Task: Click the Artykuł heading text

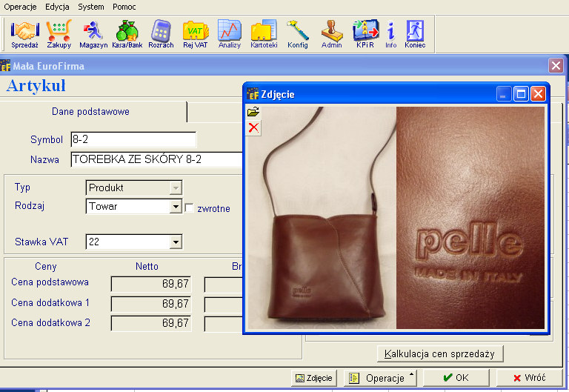Action: pos(36,86)
